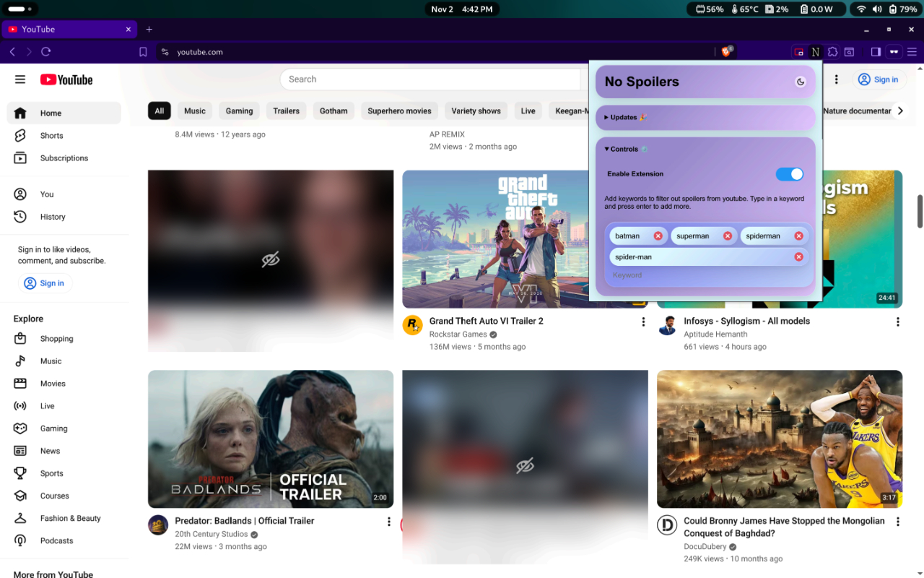The height and width of the screenshot is (578, 924).
Task: Open Brave Shields lion icon
Action: [726, 51]
